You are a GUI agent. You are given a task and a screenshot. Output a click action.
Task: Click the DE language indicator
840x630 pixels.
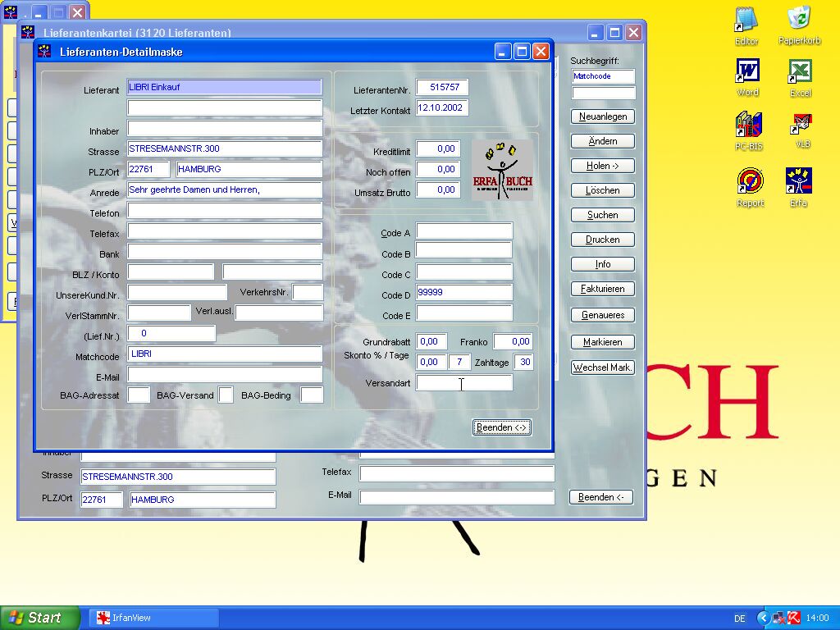tap(740, 619)
